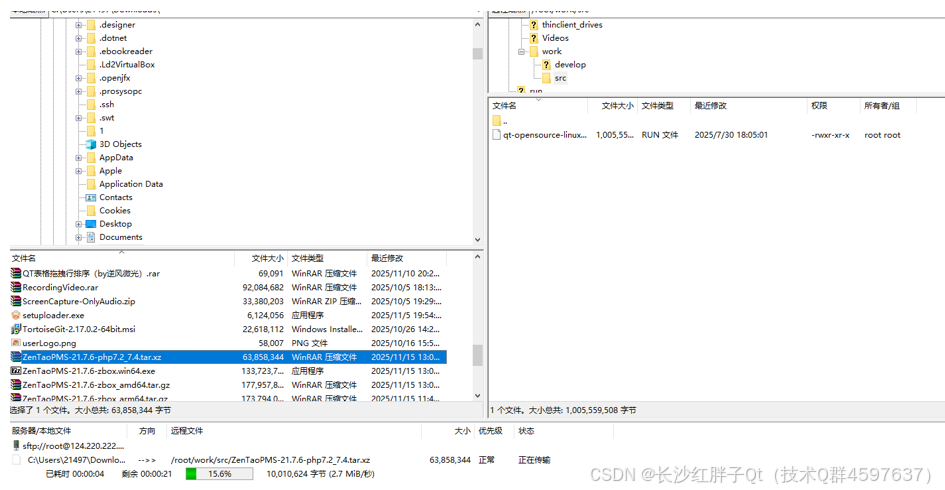Sort local files by 文件类型 column
Image resolution: width=945 pixels, height=490 pixels.
point(327,259)
